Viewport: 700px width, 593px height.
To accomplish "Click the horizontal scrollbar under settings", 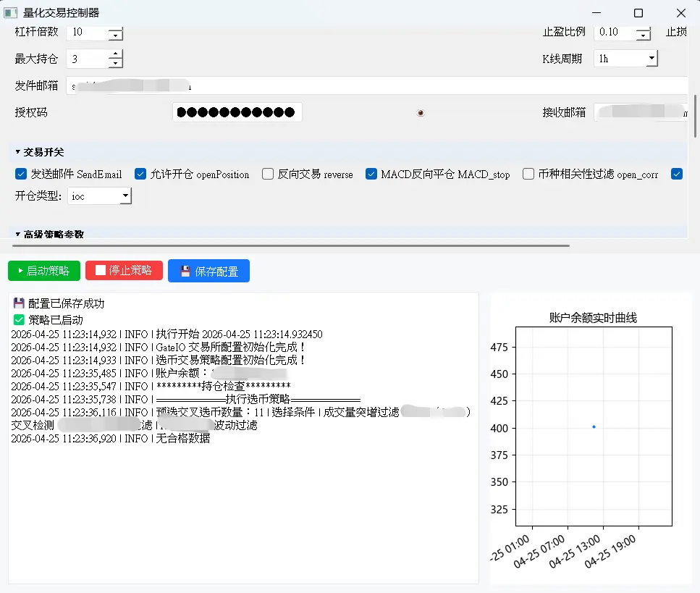I will pos(291,245).
